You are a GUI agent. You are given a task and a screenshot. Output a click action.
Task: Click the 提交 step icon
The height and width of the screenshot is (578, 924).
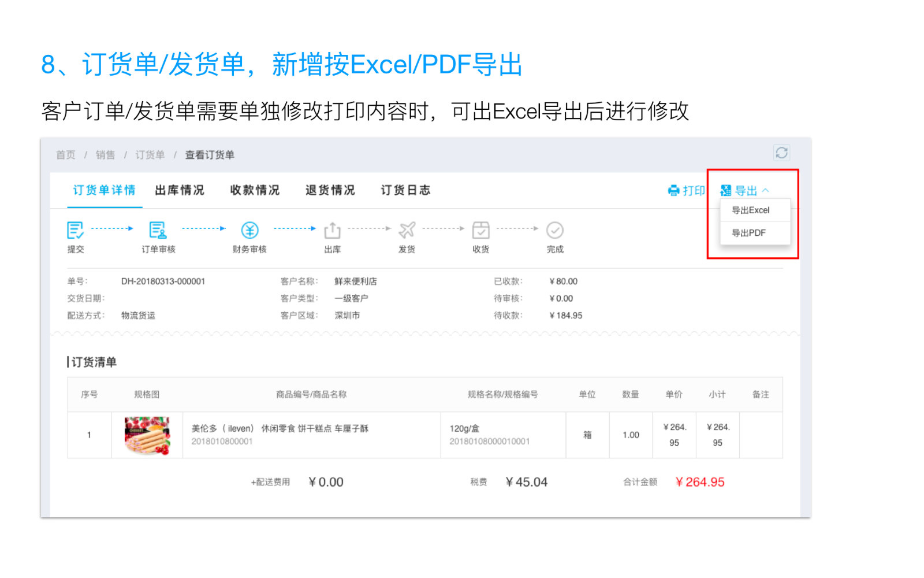[x=75, y=230]
